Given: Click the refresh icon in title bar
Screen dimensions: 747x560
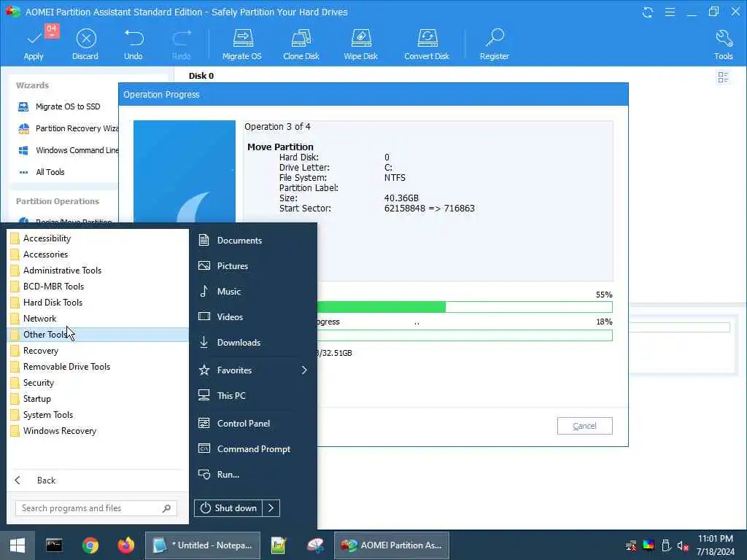Looking at the screenshot, I should coord(648,12).
